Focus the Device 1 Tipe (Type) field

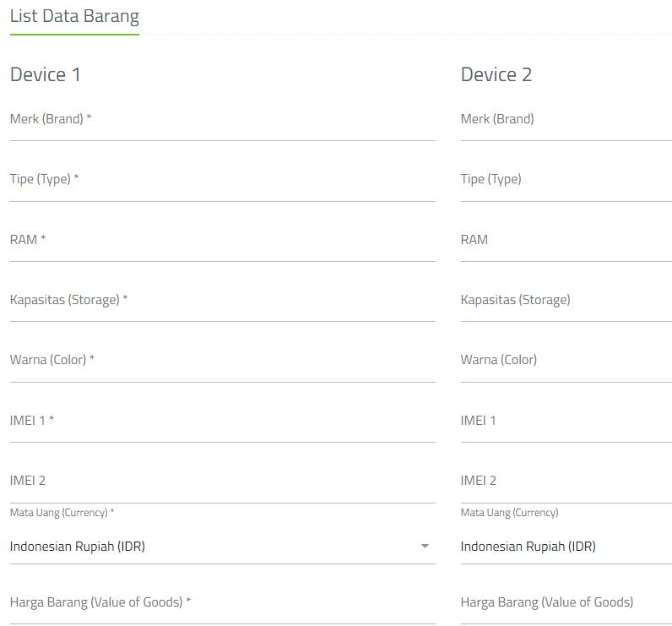[x=222, y=181]
